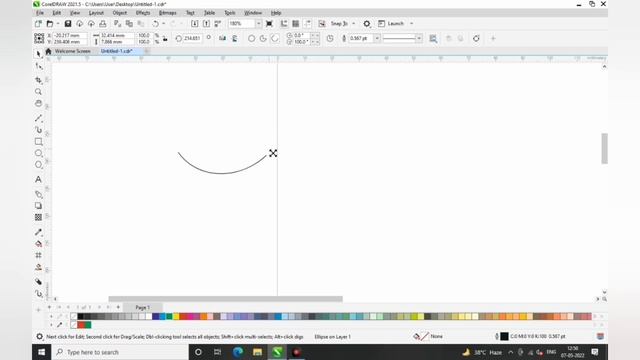The width and height of the screenshot is (640, 360).
Task: Select the Rectangle tool
Action: point(38,142)
